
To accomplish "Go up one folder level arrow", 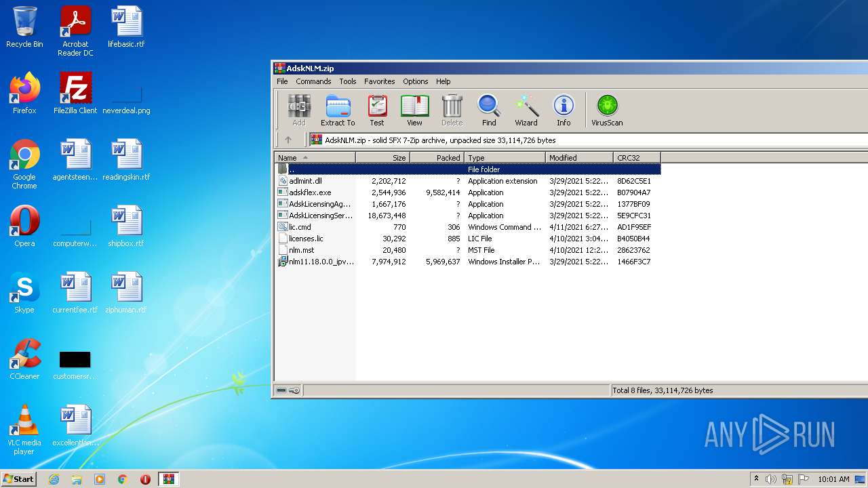I will (x=288, y=140).
